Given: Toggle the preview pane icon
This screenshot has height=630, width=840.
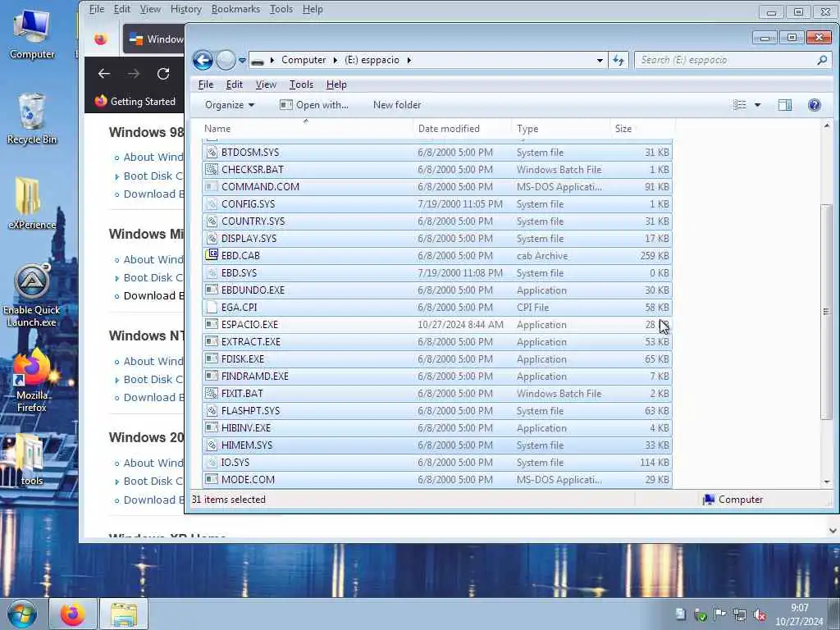Looking at the screenshot, I should (x=785, y=105).
